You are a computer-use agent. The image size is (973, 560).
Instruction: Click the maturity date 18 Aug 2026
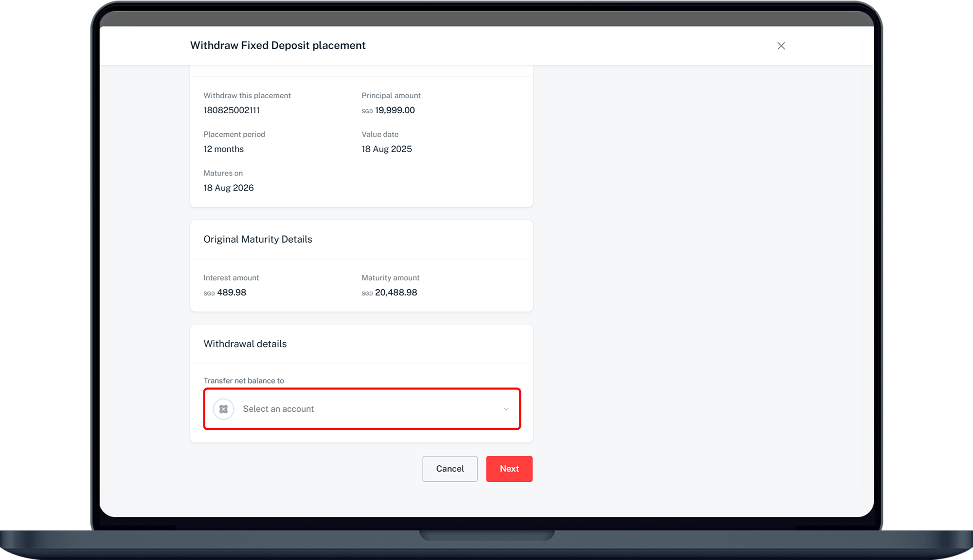[228, 188]
